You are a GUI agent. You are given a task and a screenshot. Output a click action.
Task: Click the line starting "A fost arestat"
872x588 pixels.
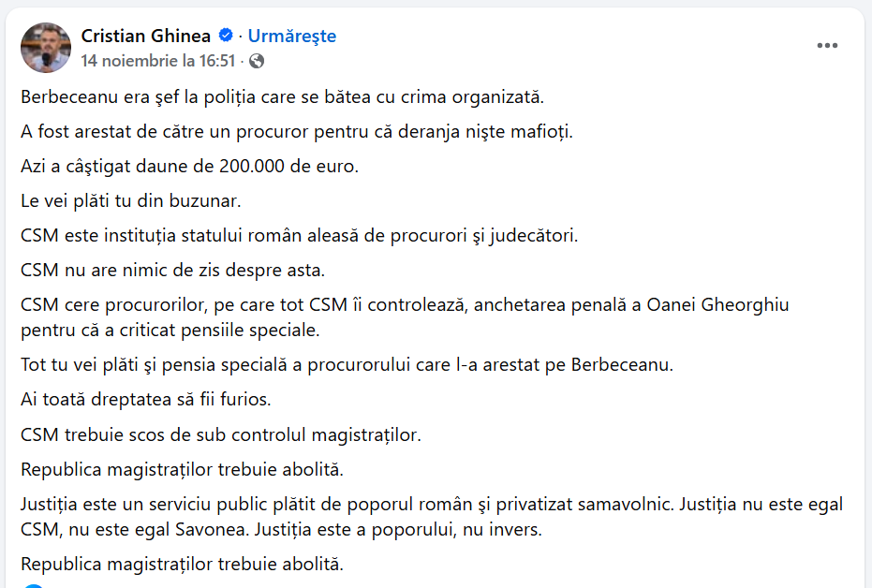[296, 131]
